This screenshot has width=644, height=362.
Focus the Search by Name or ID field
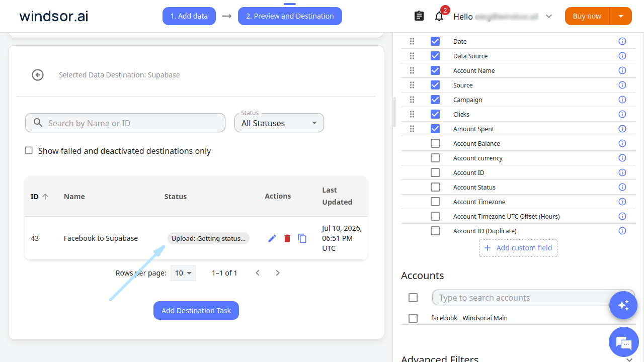point(125,123)
